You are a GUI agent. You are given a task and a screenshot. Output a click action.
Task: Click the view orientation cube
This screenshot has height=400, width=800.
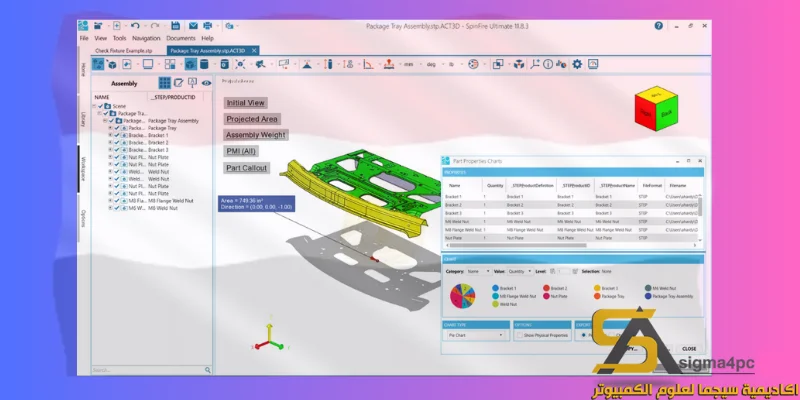click(656, 108)
